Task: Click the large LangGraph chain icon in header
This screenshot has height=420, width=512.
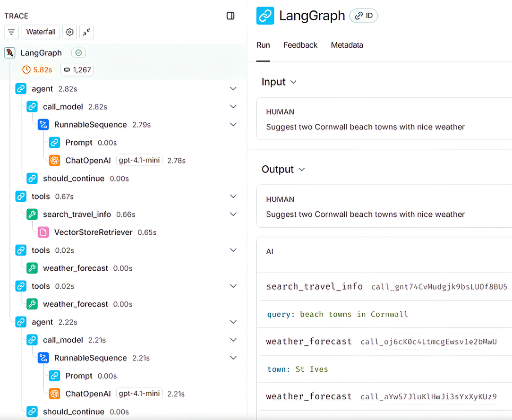Action: pyautogui.click(x=265, y=16)
